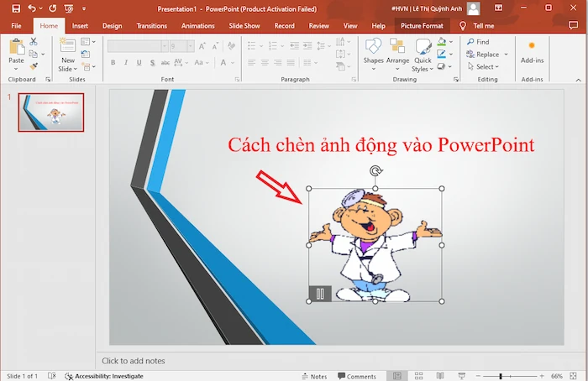Redo the last action

pyautogui.click(x=52, y=8)
